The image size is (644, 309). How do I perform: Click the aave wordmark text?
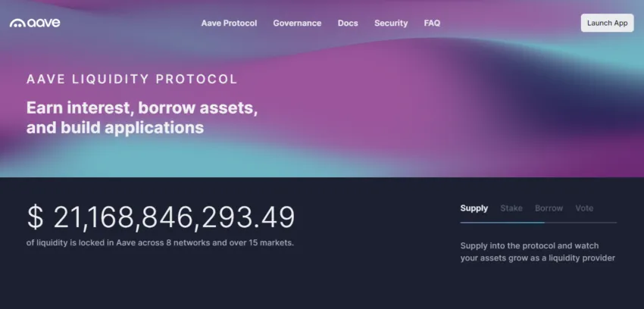(x=44, y=23)
